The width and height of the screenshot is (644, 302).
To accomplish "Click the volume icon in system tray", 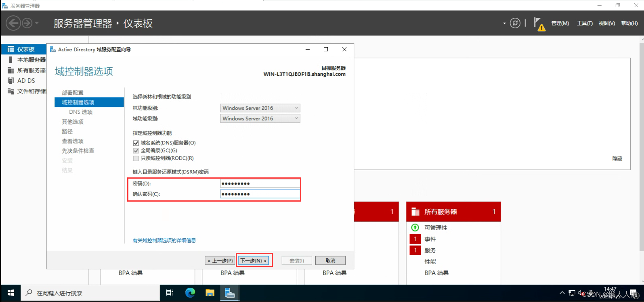I will pos(581,293).
